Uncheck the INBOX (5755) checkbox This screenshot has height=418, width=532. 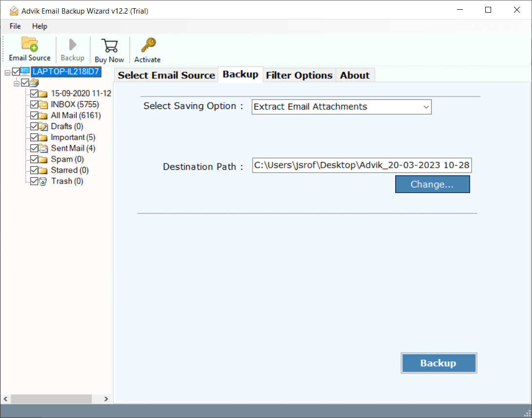point(34,104)
